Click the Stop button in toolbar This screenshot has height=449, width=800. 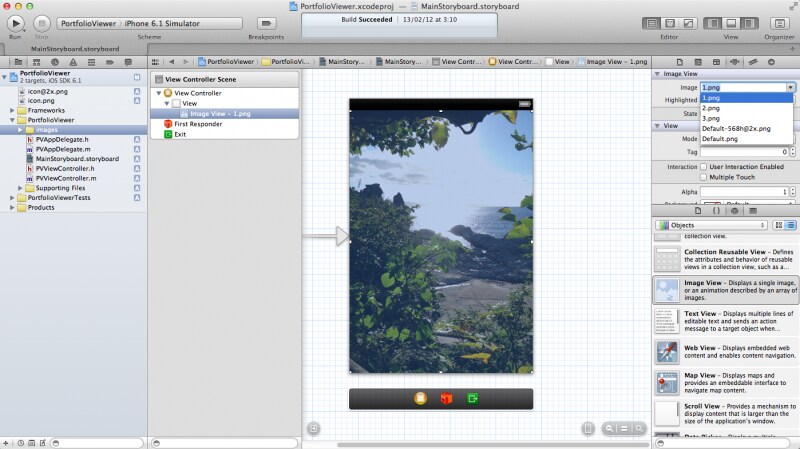(x=41, y=23)
